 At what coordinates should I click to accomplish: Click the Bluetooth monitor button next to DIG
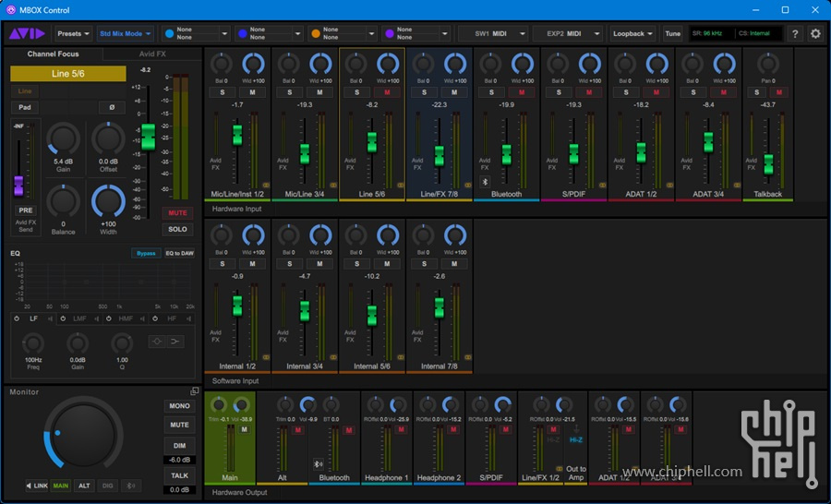[x=131, y=486]
